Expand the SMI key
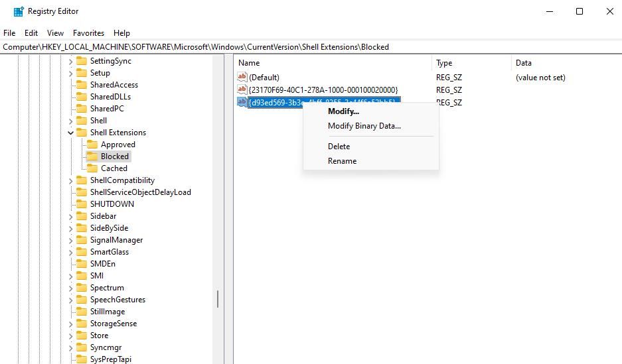This screenshot has width=622, height=364. coord(70,276)
